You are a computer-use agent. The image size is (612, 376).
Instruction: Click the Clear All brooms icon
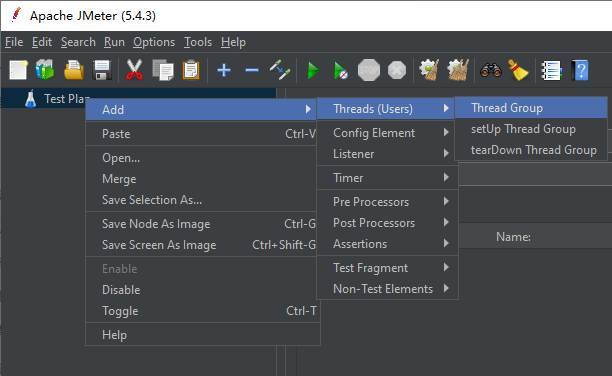click(x=458, y=70)
